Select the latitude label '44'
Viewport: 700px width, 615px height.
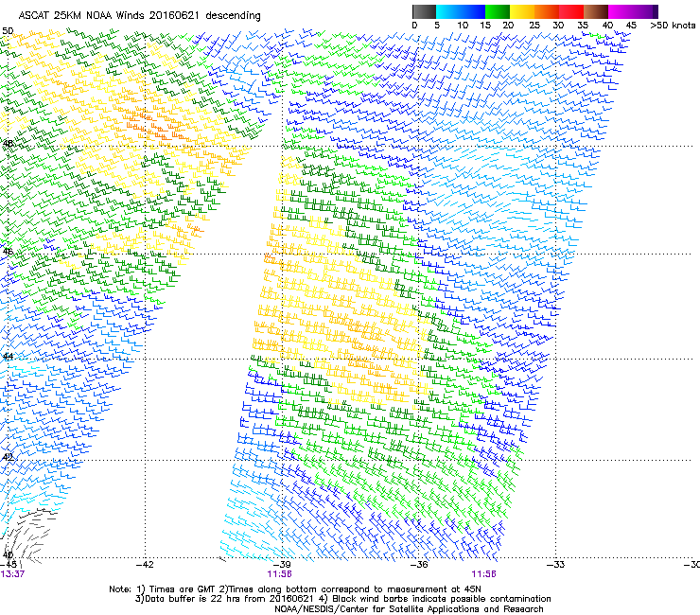click(8, 357)
